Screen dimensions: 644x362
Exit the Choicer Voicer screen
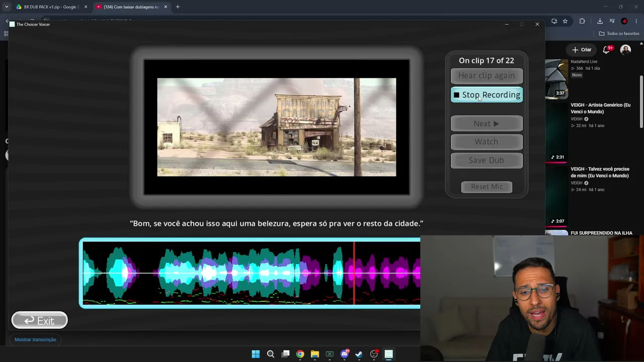pos(39,320)
